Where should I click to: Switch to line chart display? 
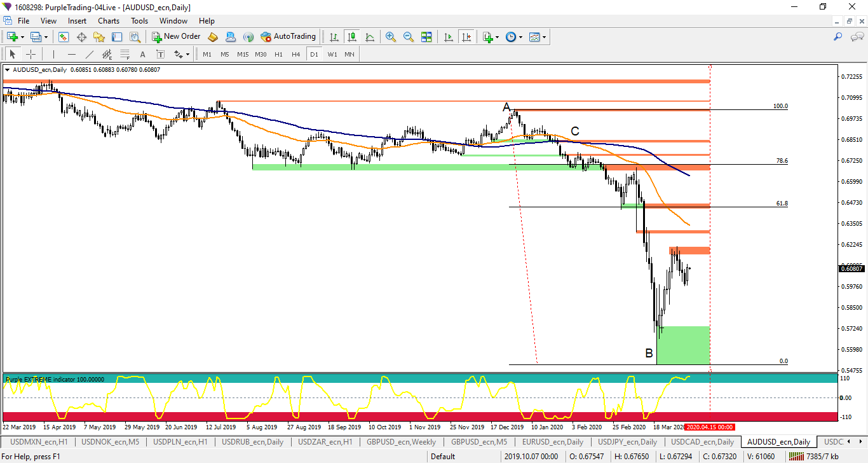point(369,37)
